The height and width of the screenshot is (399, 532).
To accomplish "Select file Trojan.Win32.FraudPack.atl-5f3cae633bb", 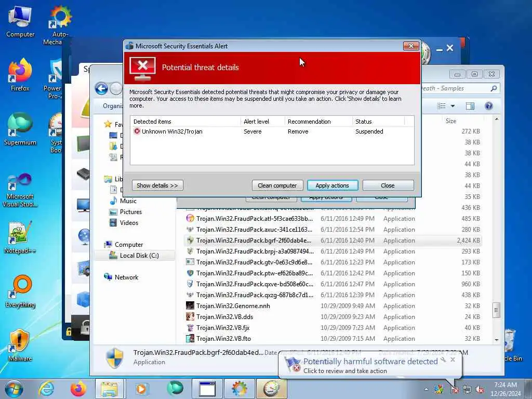I will (332, 219).
